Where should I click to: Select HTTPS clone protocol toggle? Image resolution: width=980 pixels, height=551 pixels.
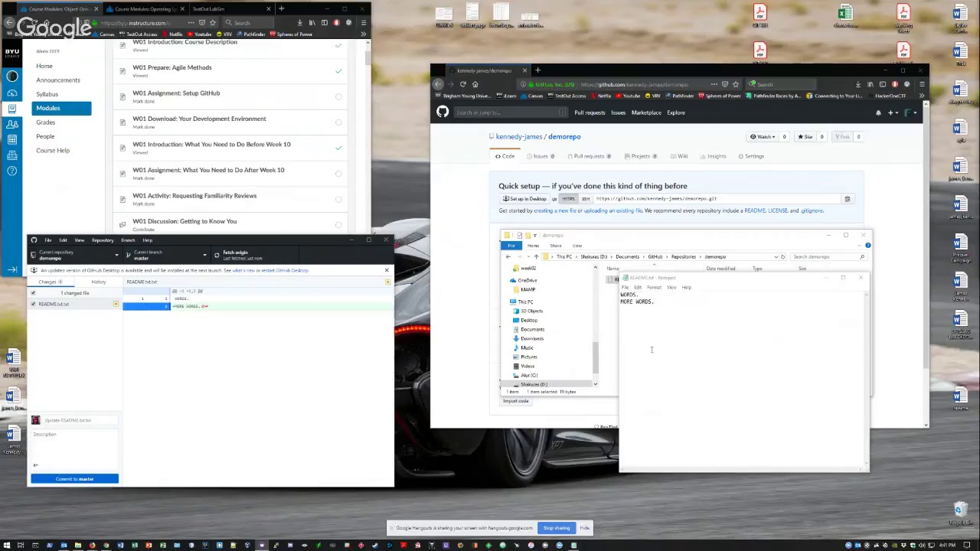coord(568,199)
